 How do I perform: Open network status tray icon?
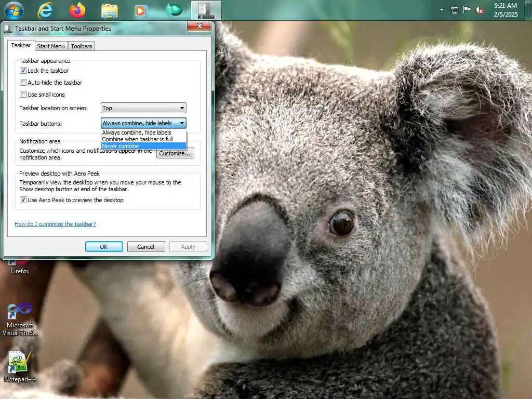click(x=454, y=10)
